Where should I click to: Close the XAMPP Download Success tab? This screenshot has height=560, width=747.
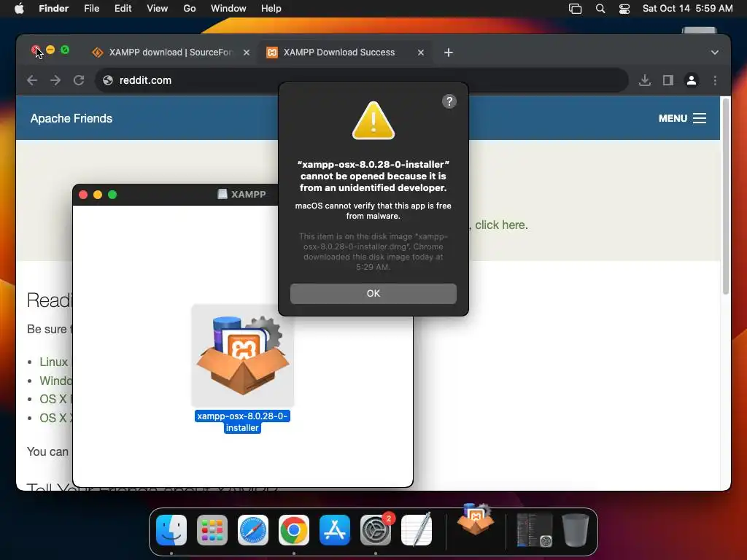click(421, 52)
